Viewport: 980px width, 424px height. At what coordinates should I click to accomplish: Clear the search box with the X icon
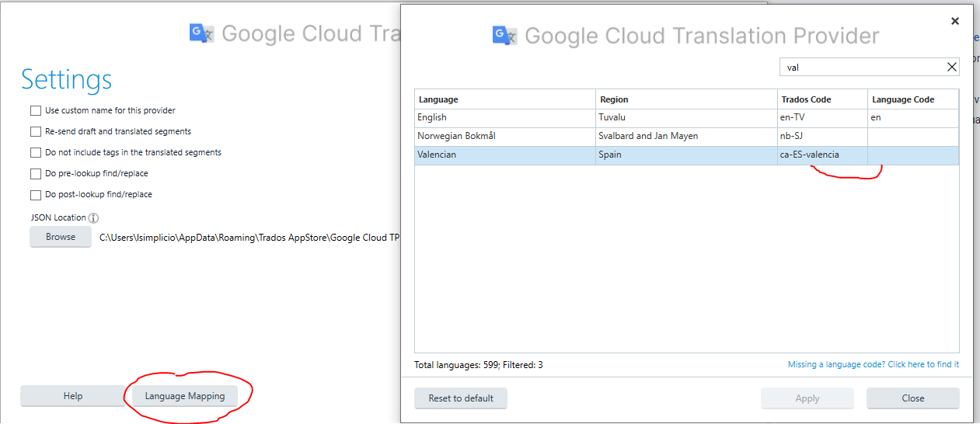click(951, 67)
